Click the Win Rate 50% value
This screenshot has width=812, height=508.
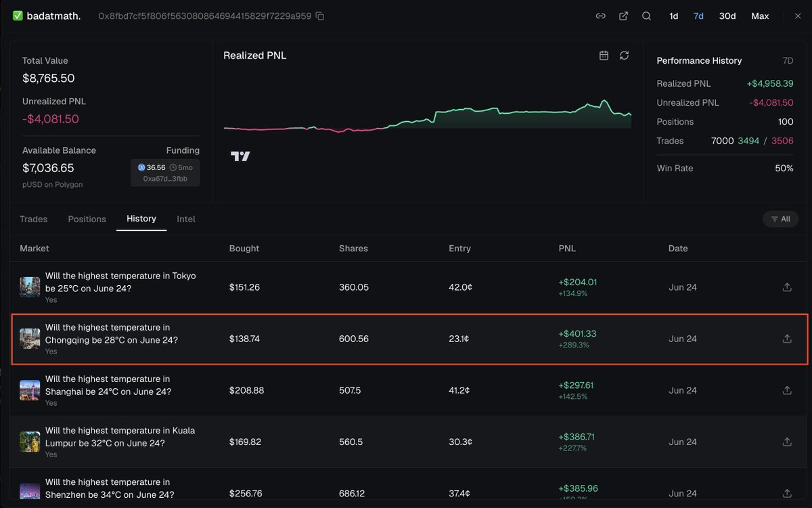point(784,168)
